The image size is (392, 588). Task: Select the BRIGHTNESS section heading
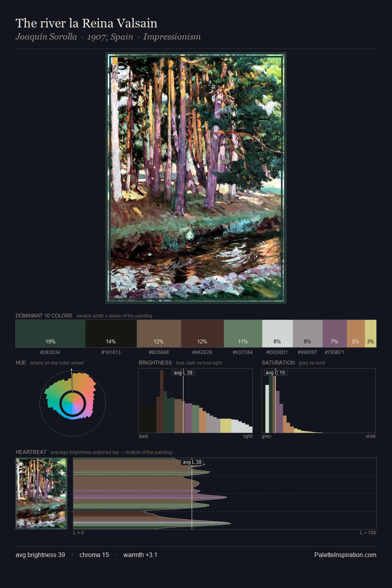point(155,363)
